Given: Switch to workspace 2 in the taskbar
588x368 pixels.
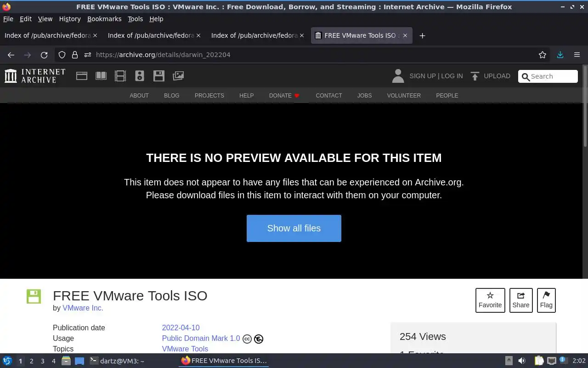Looking at the screenshot, I should (32, 361).
